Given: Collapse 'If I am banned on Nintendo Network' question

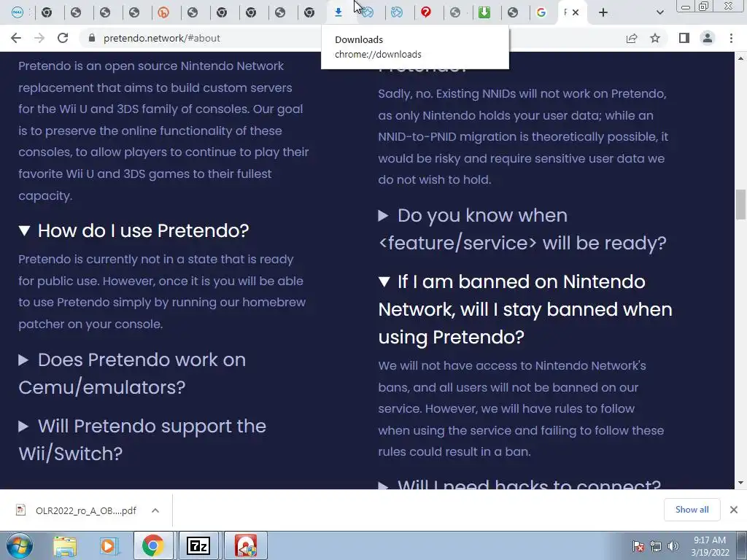Looking at the screenshot, I should click(x=525, y=309).
